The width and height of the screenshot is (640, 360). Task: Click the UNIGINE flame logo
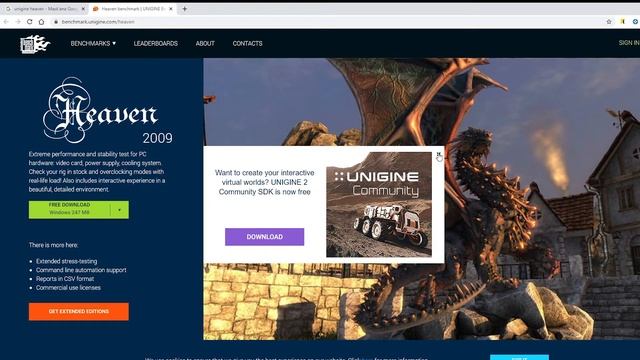click(x=35, y=44)
